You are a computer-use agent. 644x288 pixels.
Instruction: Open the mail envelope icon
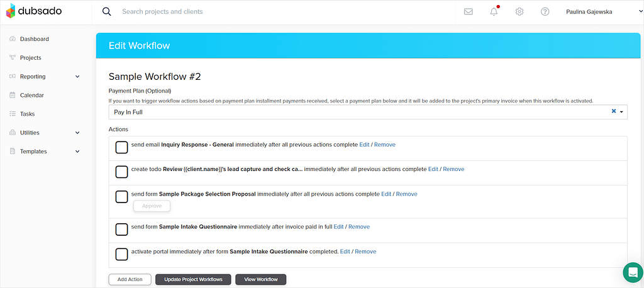pos(468,12)
